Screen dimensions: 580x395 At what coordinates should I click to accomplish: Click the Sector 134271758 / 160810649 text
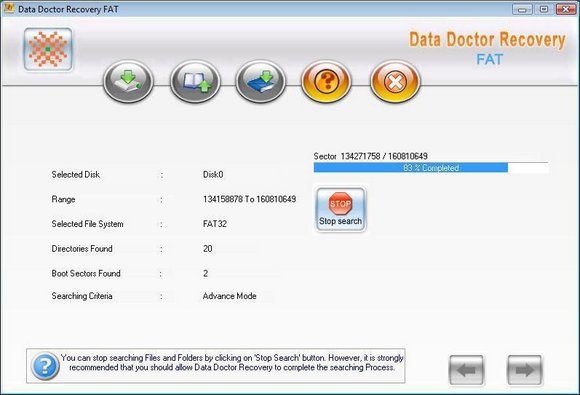coord(371,156)
